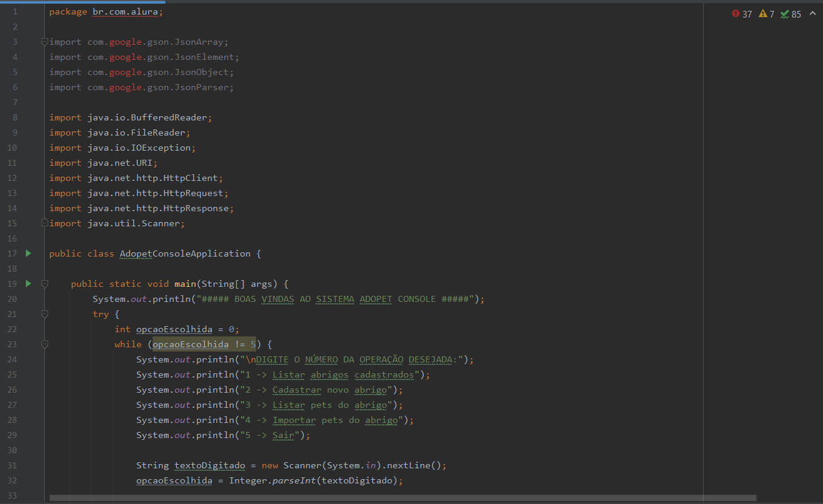Open the 37 errors indicator

pyautogui.click(x=742, y=14)
